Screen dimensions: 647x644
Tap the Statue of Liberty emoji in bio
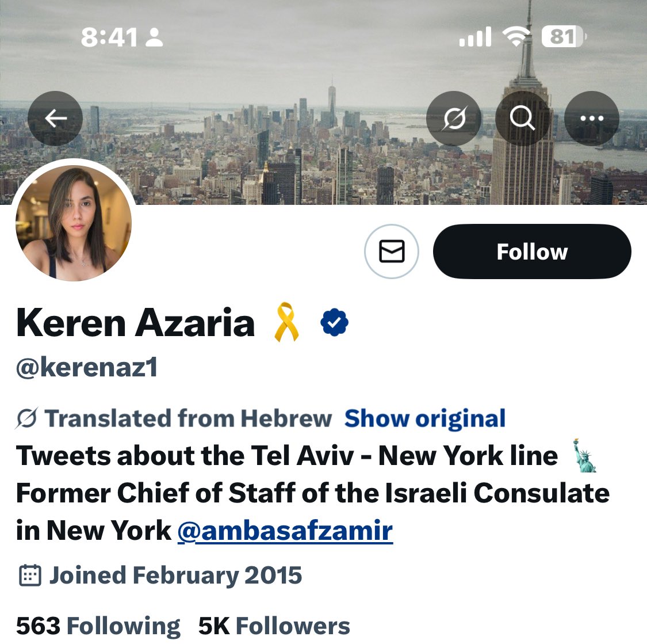tap(585, 456)
